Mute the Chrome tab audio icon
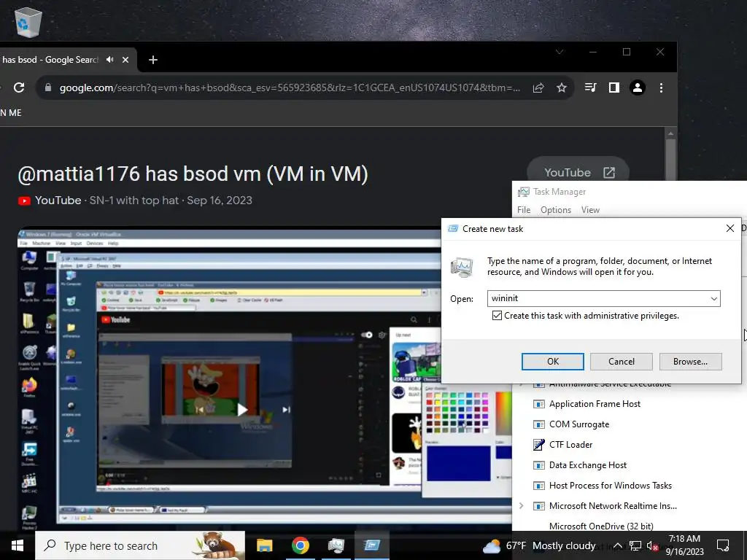Image resolution: width=747 pixels, height=560 pixels. pyautogui.click(x=110, y=60)
